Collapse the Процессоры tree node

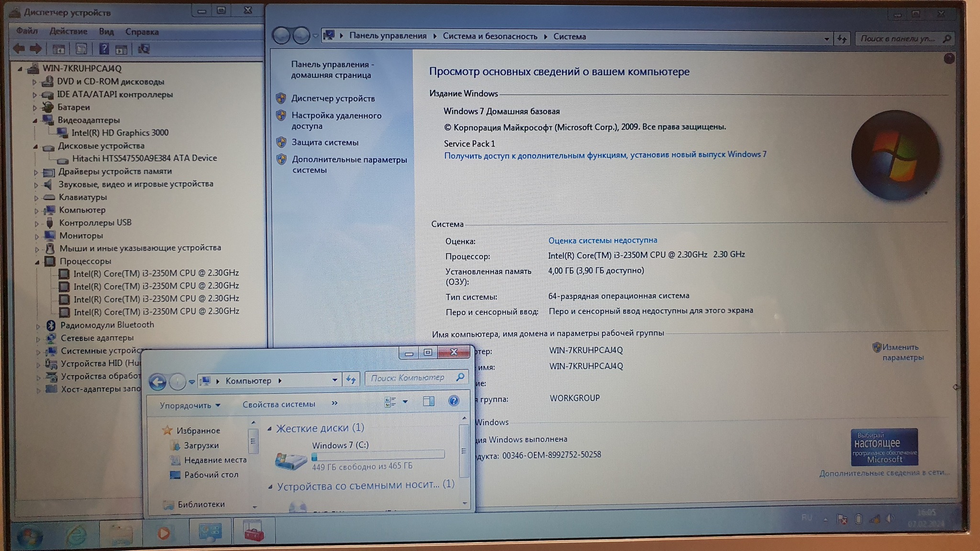coord(37,262)
